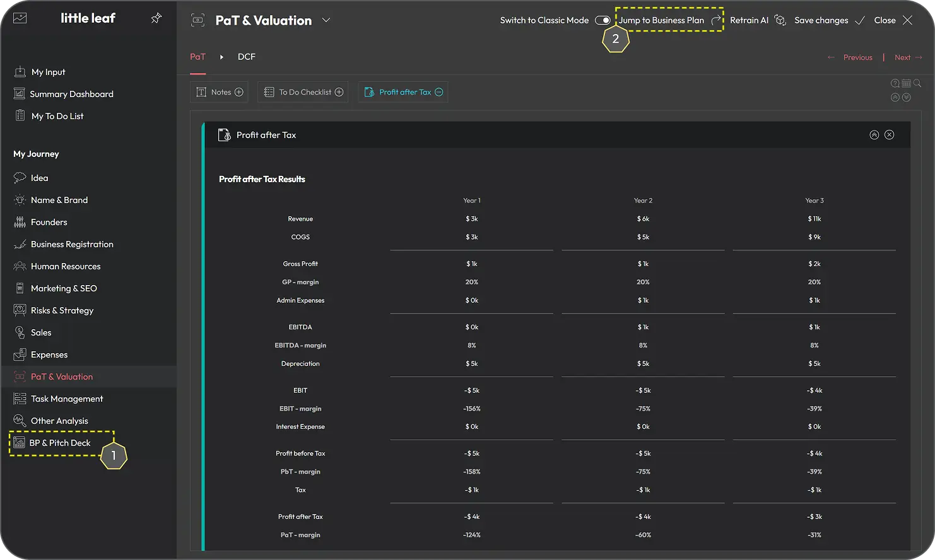Click the magnifier search icon
This screenshot has width=935, height=560.
(917, 83)
